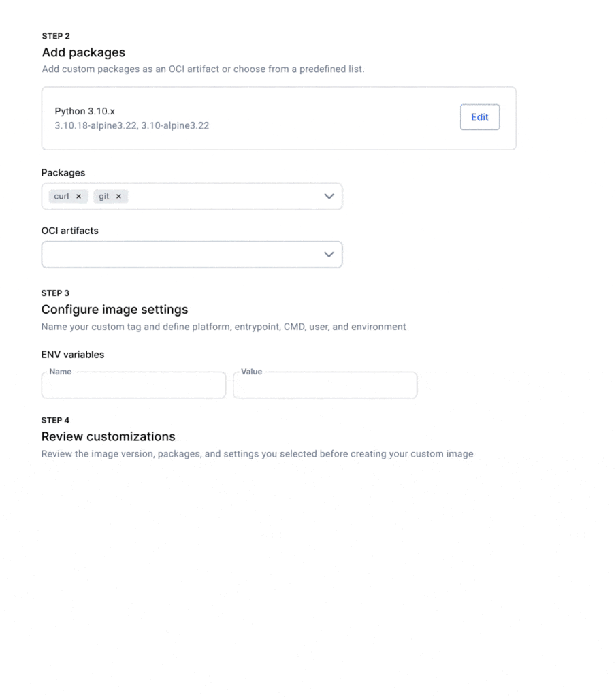Screen dimensions: 616x697
Task: Click the STEP 3 label
Action: (x=55, y=293)
